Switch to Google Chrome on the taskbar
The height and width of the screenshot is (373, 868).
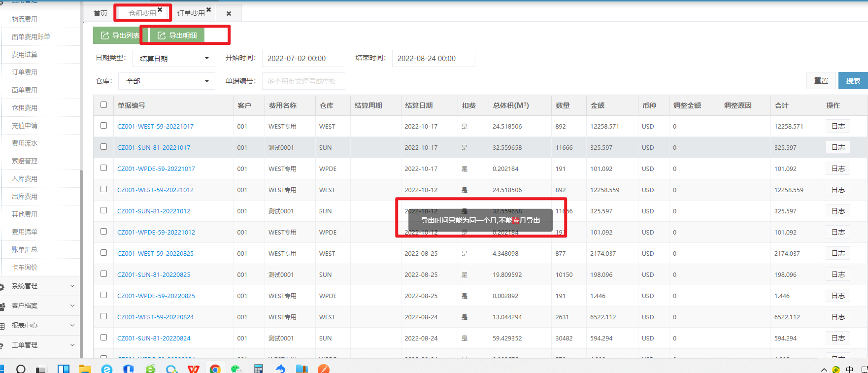[x=215, y=369]
